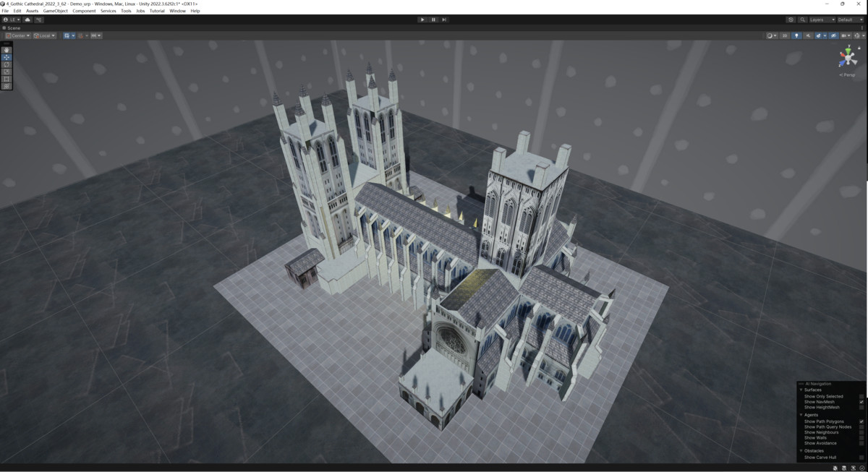868x472 pixels.
Task: Enable Show Walls under Agents
Action: pos(861,437)
